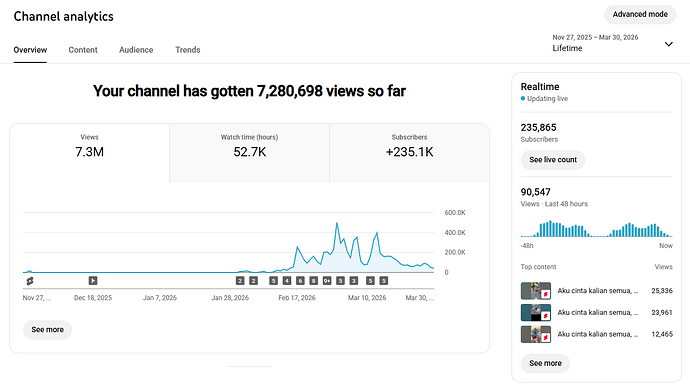Viewport: 690px width, 386px height.
Task: Click the 90,547 views last 48 hours value
Action: coord(535,192)
